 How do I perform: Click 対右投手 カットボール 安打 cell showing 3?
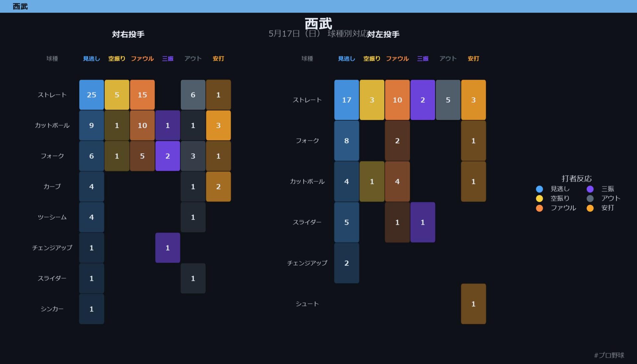(218, 125)
